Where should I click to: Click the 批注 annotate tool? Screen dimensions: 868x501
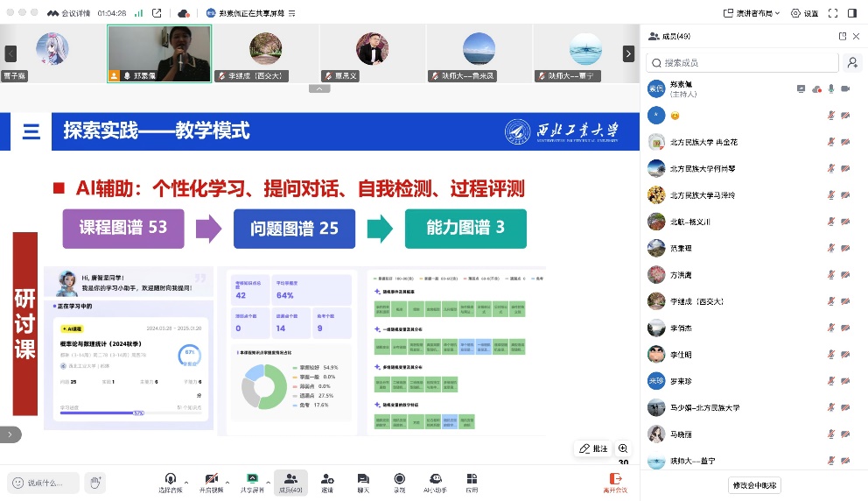tap(593, 448)
